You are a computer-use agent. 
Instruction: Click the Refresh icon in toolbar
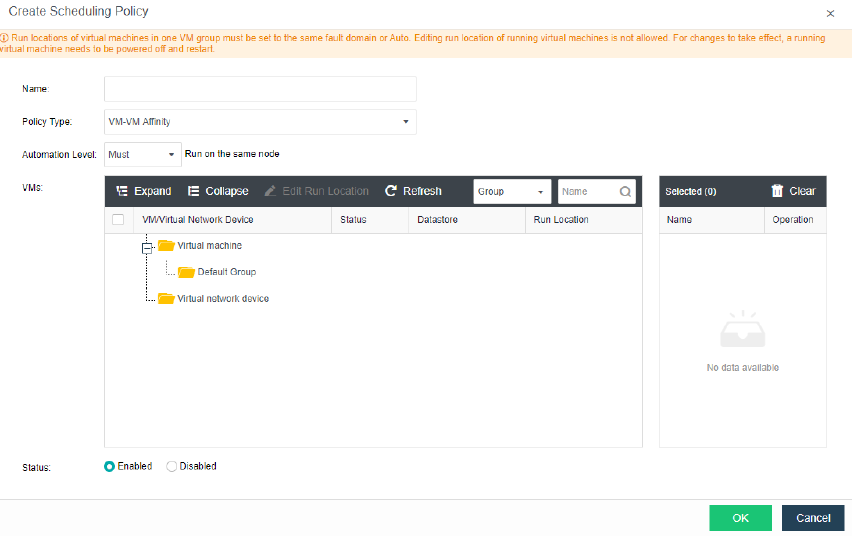(391, 191)
